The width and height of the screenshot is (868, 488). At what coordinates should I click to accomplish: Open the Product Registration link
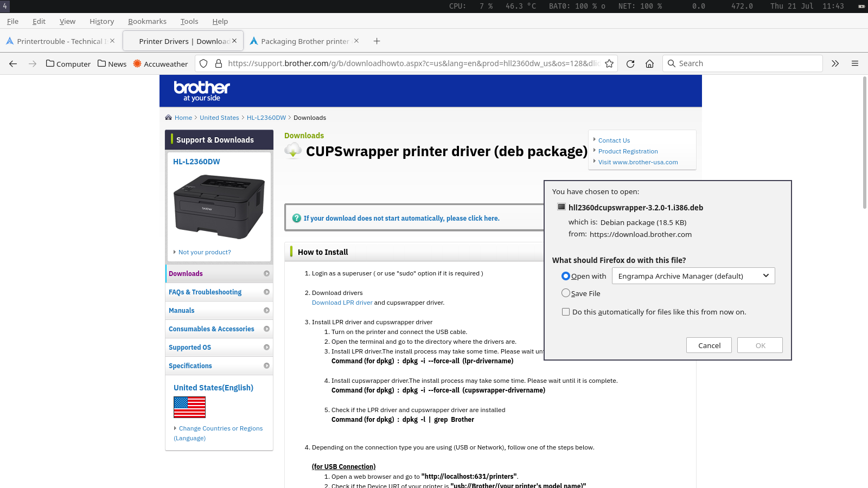click(628, 151)
